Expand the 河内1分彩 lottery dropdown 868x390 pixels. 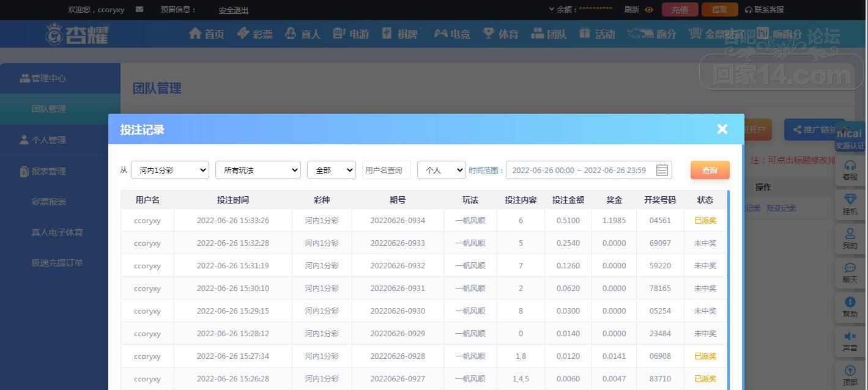(x=170, y=170)
